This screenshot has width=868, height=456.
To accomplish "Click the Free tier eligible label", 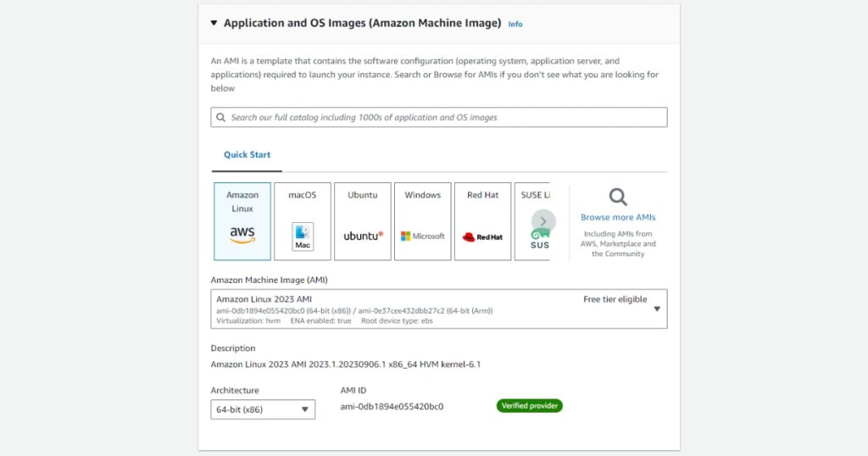I will [615, 299].
